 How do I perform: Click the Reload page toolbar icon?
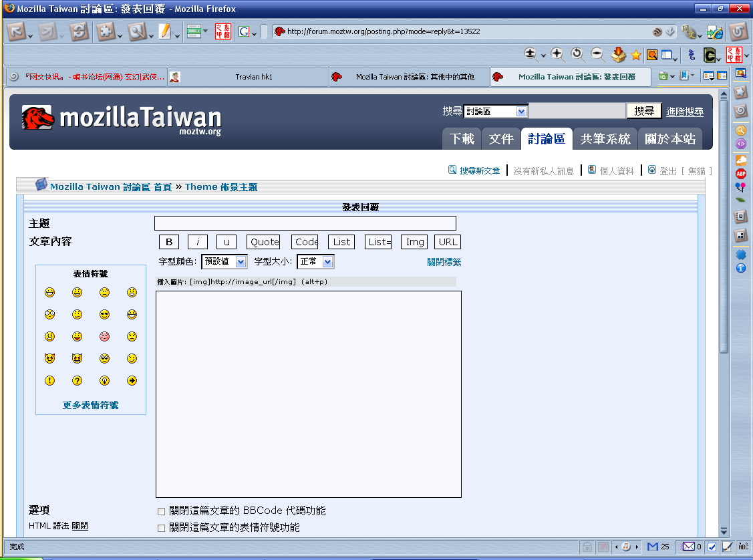pyautogui.click(x=80, y=31)
